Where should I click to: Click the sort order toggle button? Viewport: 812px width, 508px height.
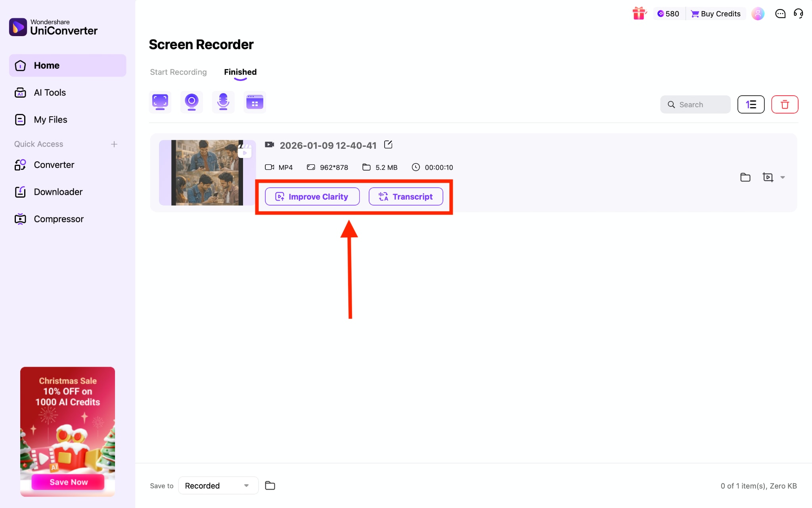(751, 104)
